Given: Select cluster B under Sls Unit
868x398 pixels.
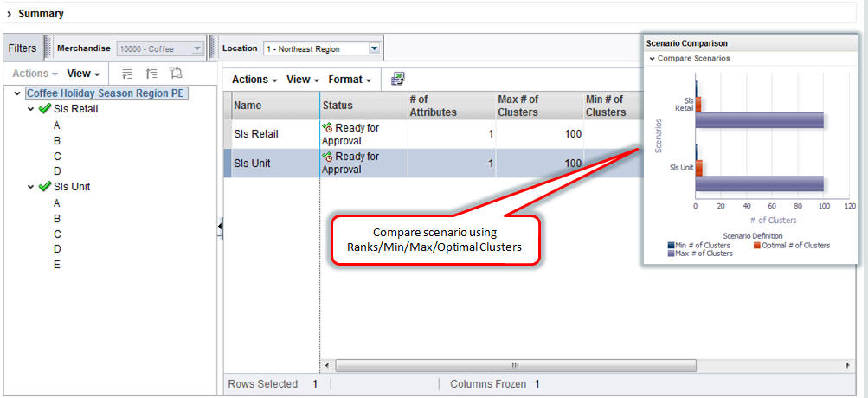Looking at the screenshot, I should (x=57, y=219).
